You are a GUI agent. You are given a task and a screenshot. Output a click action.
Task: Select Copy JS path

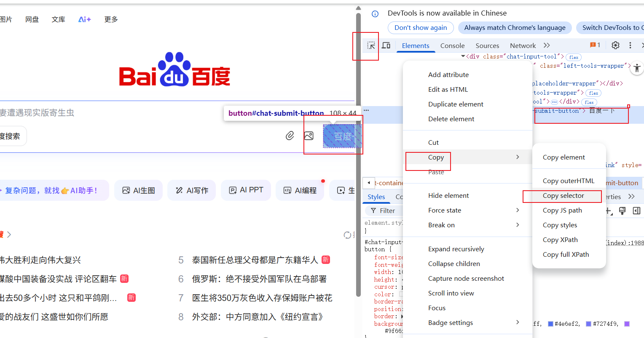click(569, 210)
